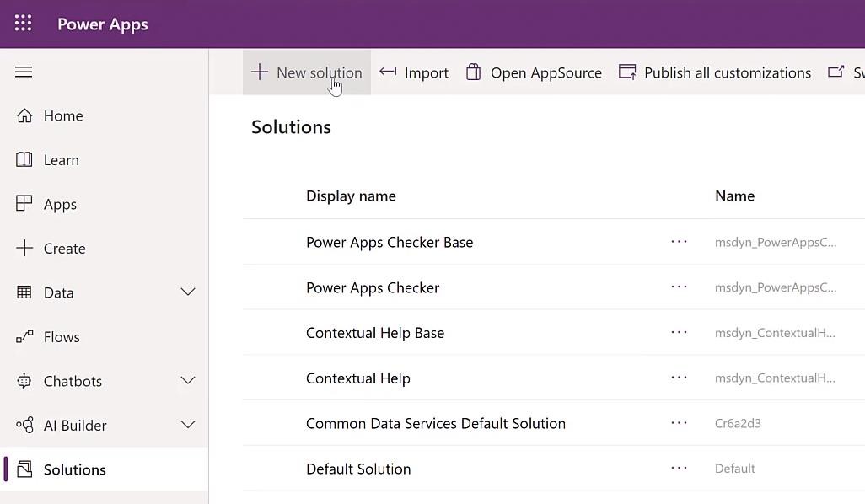Click the Flows connector icon
The height and width of the screenshot is (504, 865).
[24, 336]
